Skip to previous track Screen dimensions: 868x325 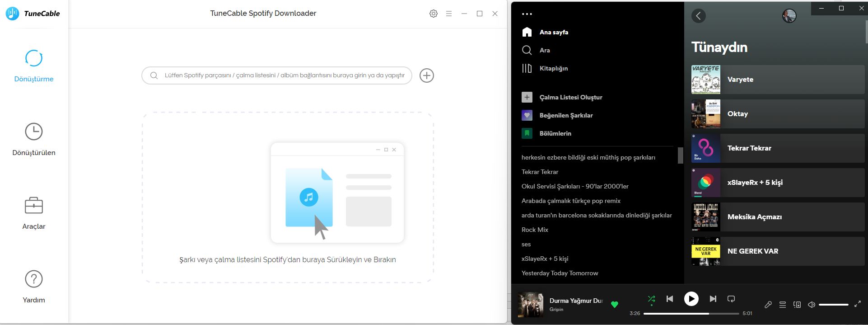(670, 299)
